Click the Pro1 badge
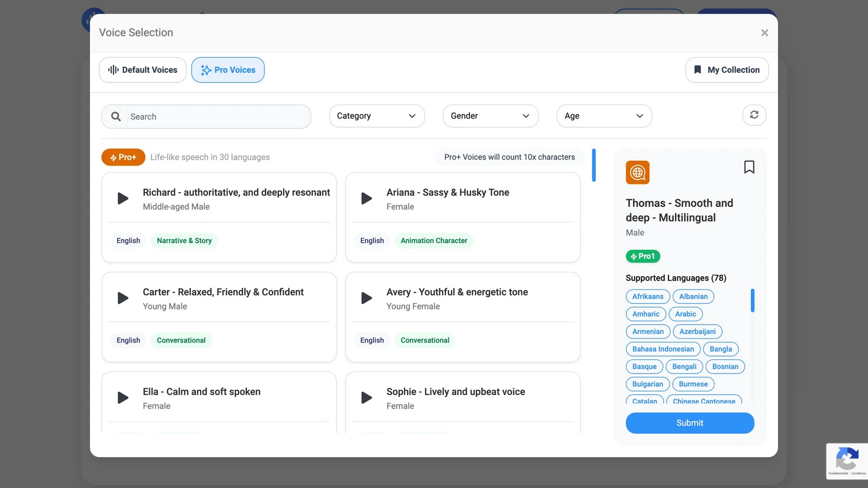868x488 pixels. click(x=643, y=256)
